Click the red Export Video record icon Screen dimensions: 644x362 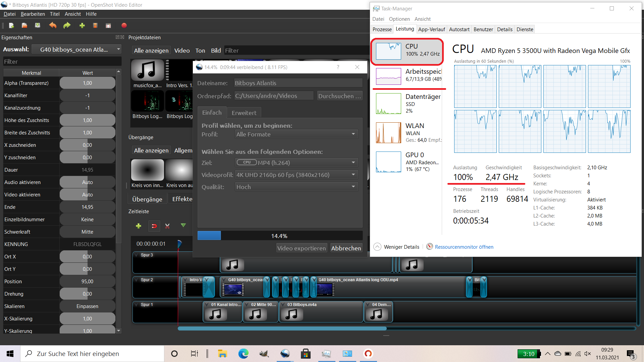(x=124, y=25)
